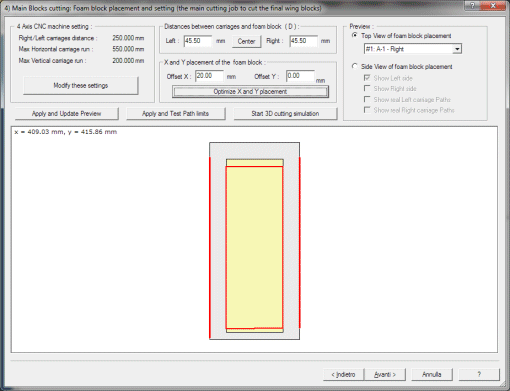Image resolution: width=510 pixels, height=391 pixels.
Task: Click the yellow foam block in preview
Action: click(255, 247)
